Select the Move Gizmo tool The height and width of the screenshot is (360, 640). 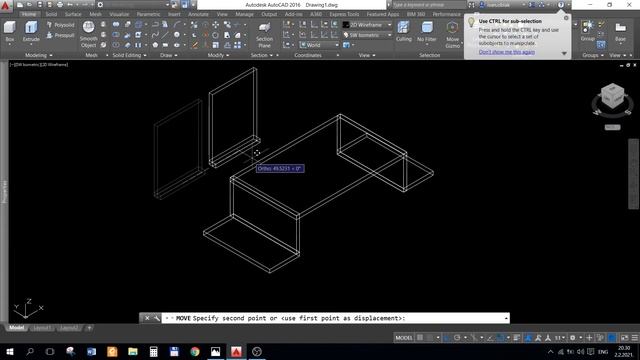click(452, 35)
